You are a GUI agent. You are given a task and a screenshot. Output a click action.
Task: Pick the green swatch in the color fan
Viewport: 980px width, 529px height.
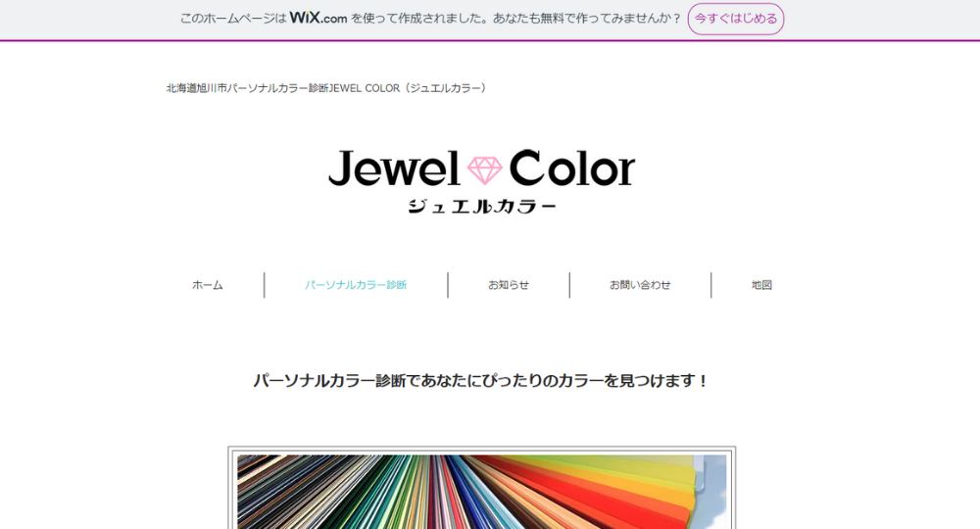(394, 494)
